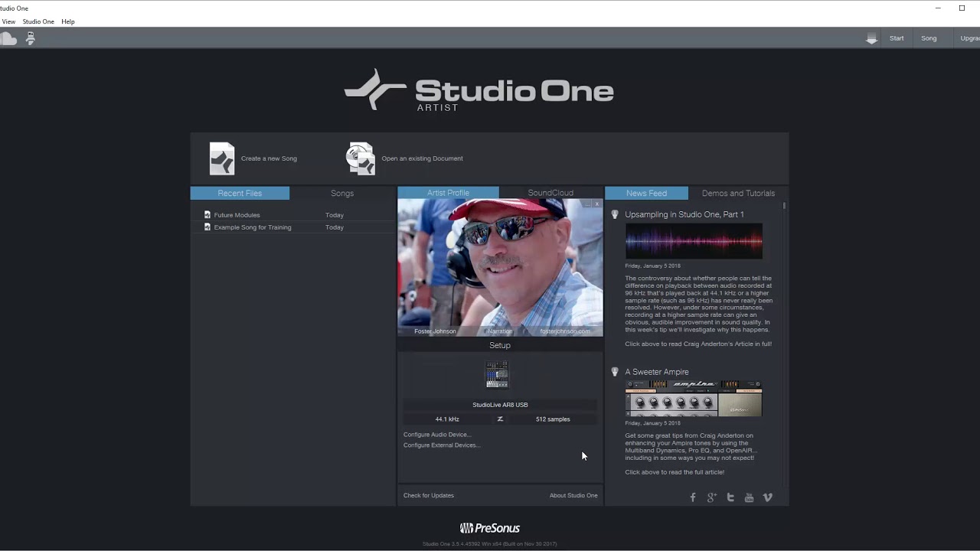Click the Studio One Artist logo
The width and height of the screenshot is (980, 551).
pyautogui.click(x=479, y=91)
